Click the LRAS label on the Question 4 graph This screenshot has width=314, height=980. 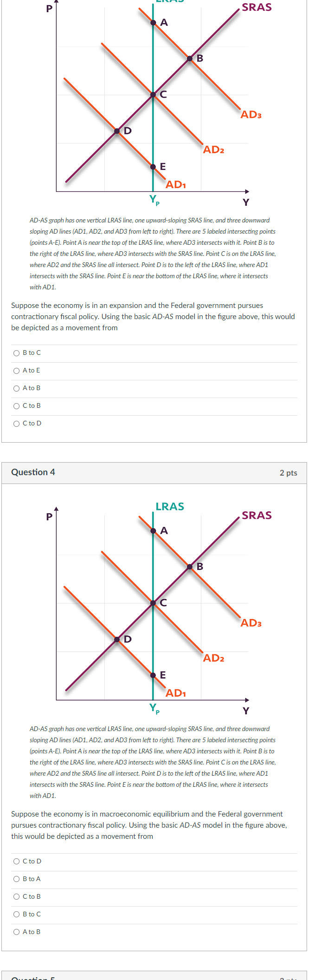click(170, 507)
